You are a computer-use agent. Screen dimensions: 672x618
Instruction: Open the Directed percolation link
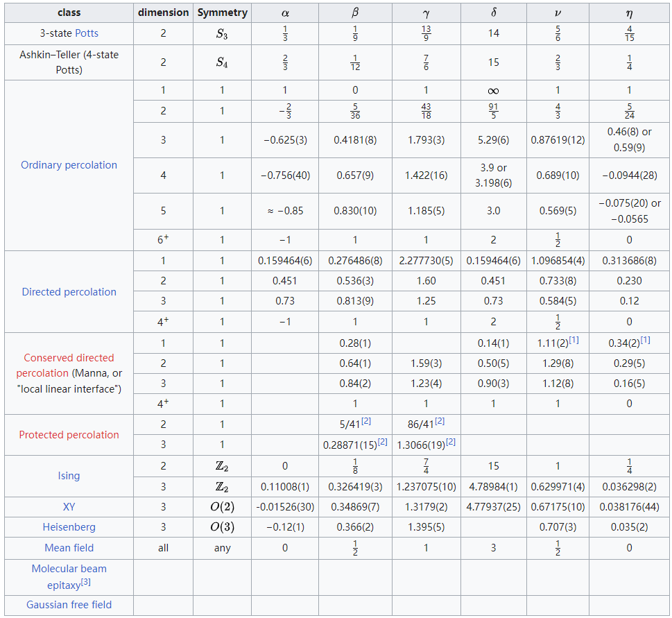69,292
